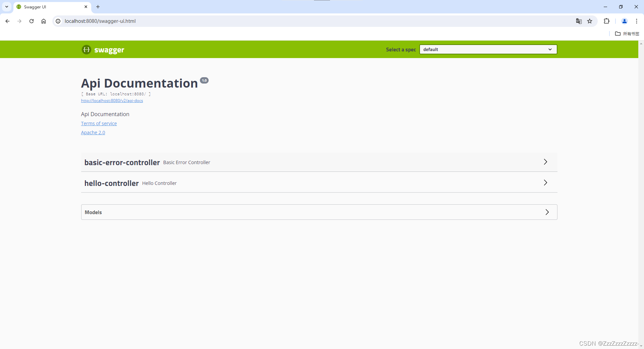Screen dimensions: 644x349
Task: Select the Swagger UI tab
Action: (52, 7)
